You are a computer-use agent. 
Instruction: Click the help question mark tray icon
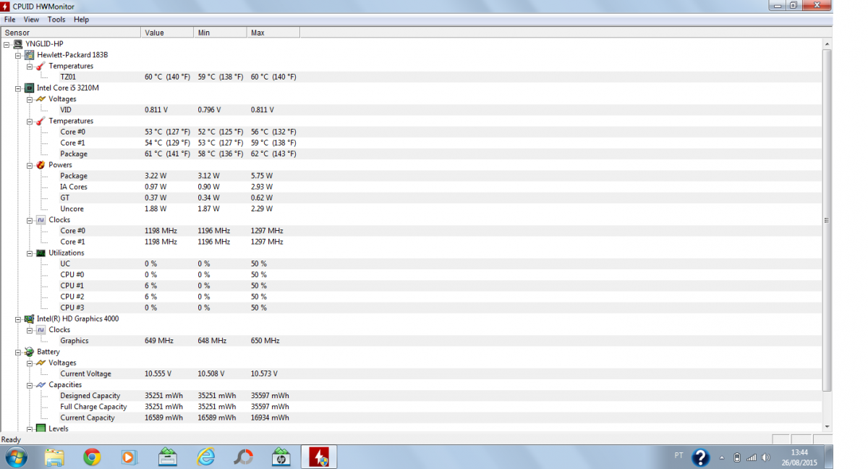coord(700,457)
